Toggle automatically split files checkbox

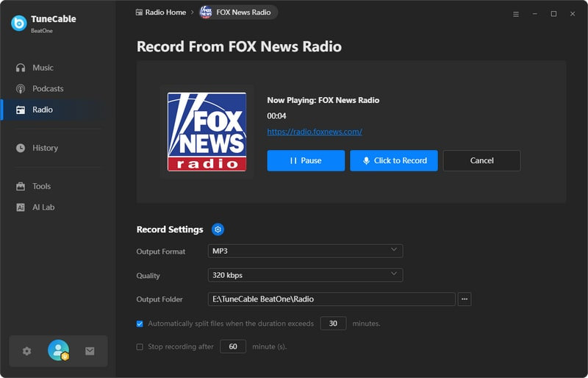140,324
